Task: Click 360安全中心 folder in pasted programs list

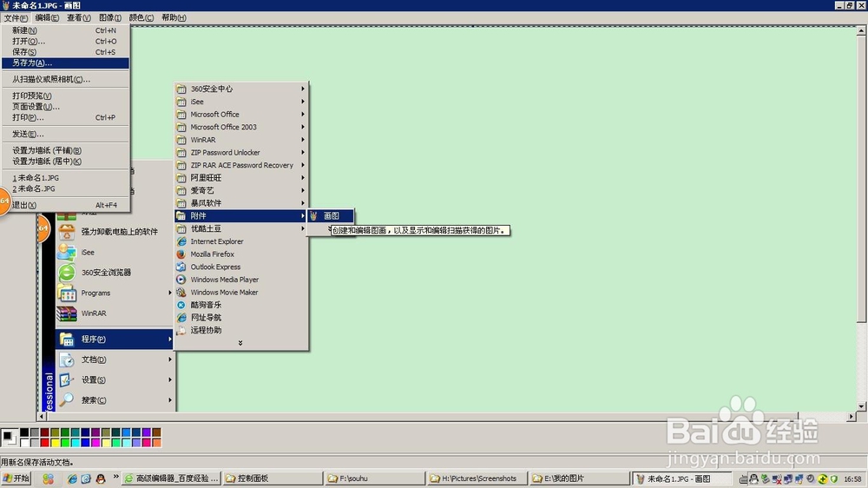Action: 240,89
